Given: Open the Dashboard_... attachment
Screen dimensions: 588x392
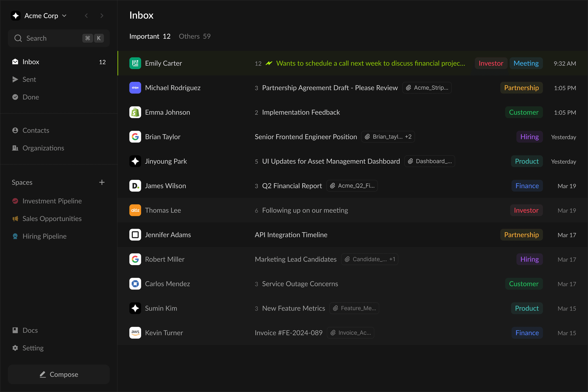Looking at the screenshot, I should pyautogui.click(x=430, y=161).
